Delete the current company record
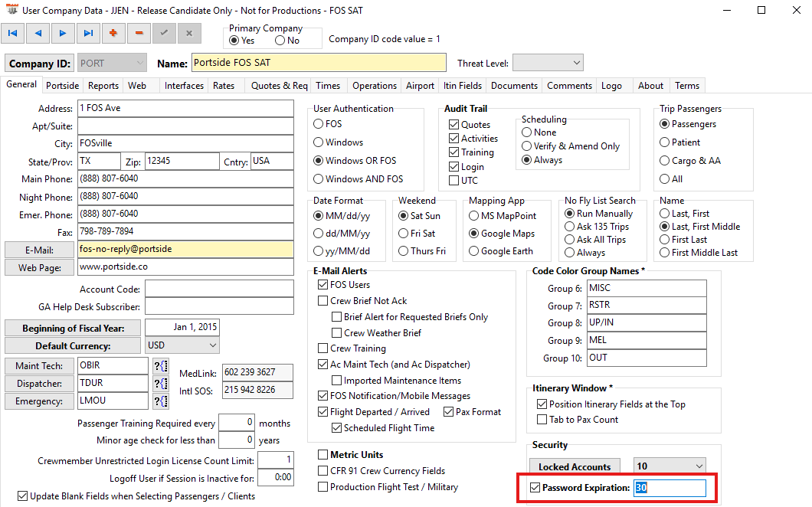Viewport: 812px width, 507px height. click(x=139, y=33)
